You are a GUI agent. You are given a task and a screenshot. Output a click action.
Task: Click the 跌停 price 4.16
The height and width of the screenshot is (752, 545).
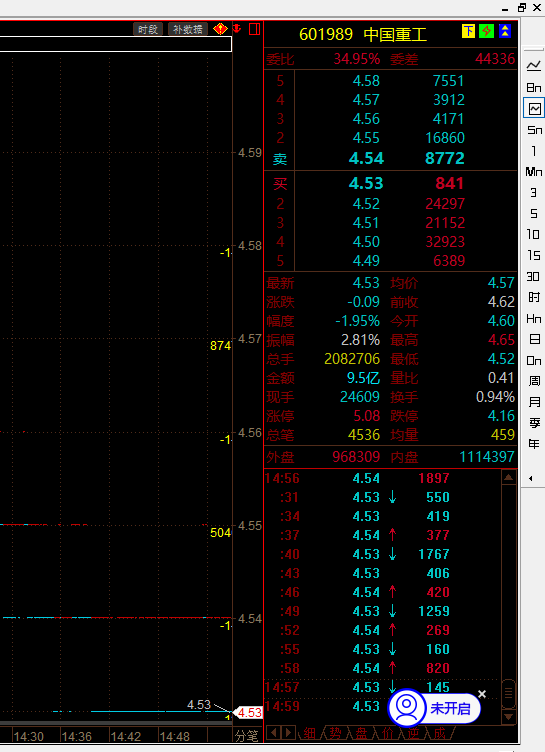pyautogui.click(x=501, y=416)
